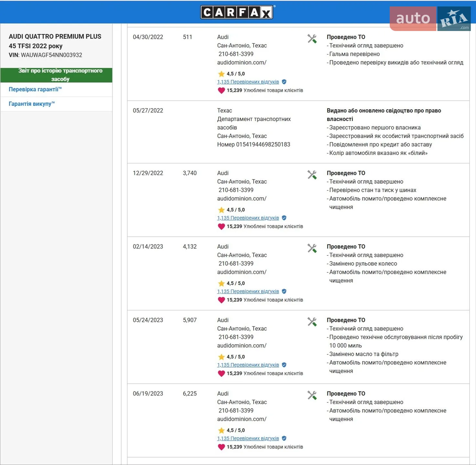The height and width of the screenshot is (465, 476).
Task: Click heart favorites icon in 12/29/2022 entry
Action: point(221,226)
